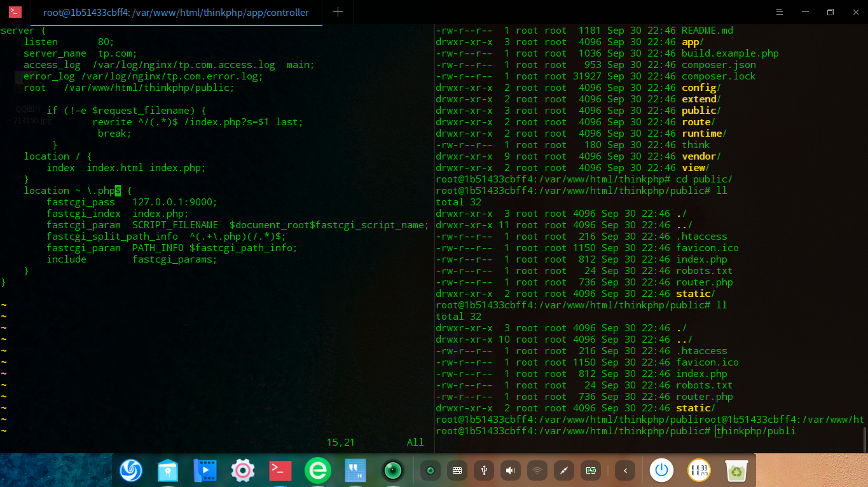Open the green camera lens app
The width and height of the screenshot is (868, 487).
pos(393,470)
